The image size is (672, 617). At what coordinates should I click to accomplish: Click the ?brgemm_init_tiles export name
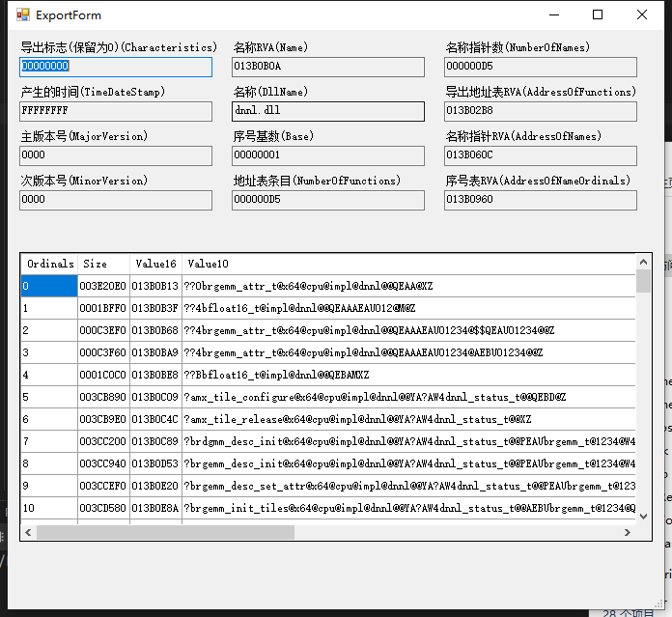[408, 508]
